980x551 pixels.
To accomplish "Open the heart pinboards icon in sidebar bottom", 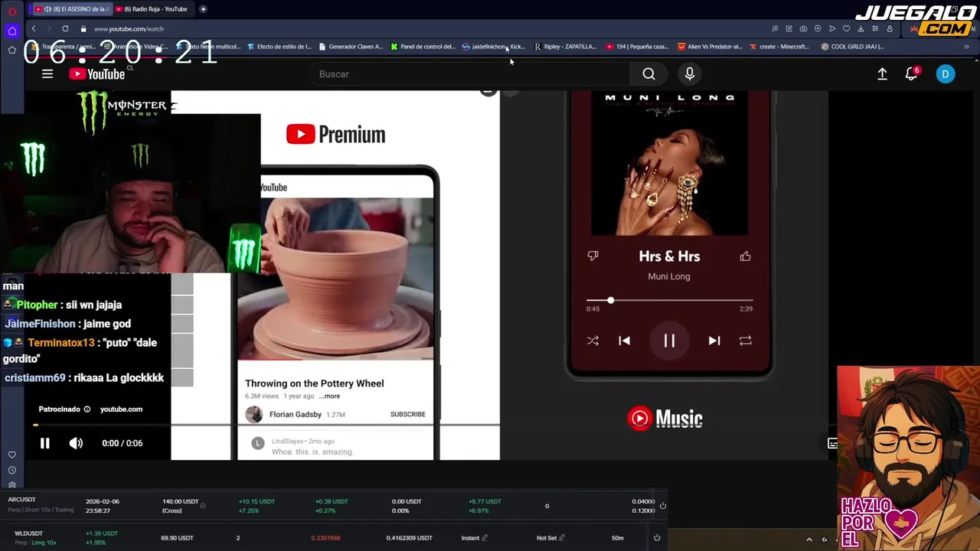I will point(12,455).
